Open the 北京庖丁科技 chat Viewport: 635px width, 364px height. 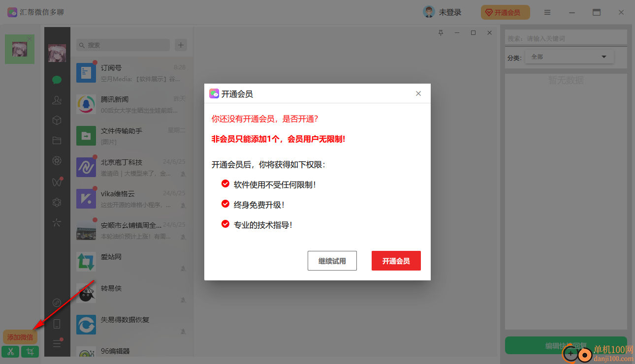coord(131,167)
